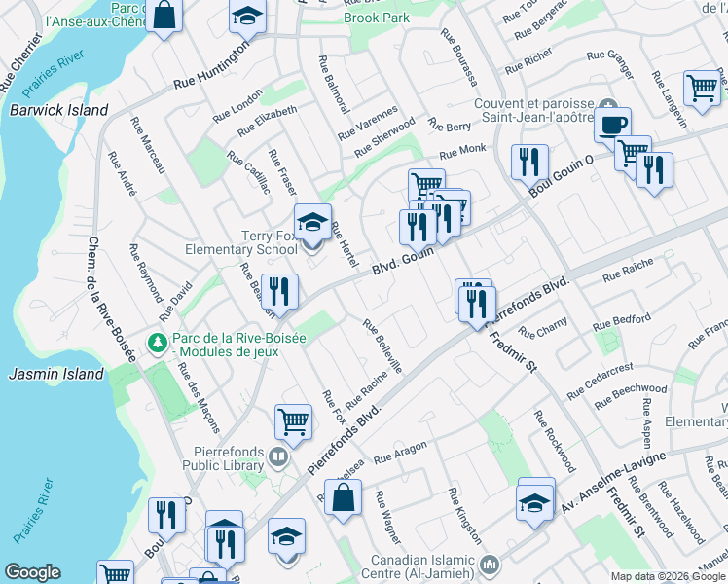Open the grocery cart marker above Pierrefonds Public Library

[x=293, y=424]
